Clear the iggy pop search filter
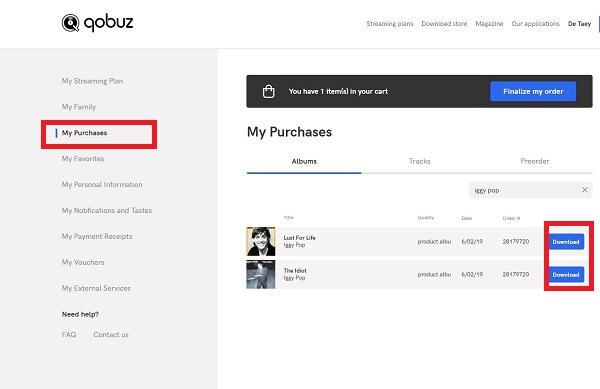 585,190
